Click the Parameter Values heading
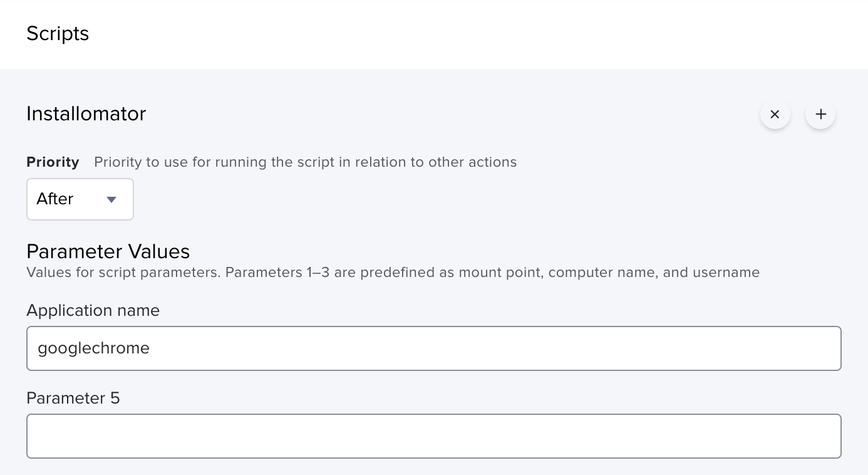This screenshot has width=868, height=475. tap(108, 251)
